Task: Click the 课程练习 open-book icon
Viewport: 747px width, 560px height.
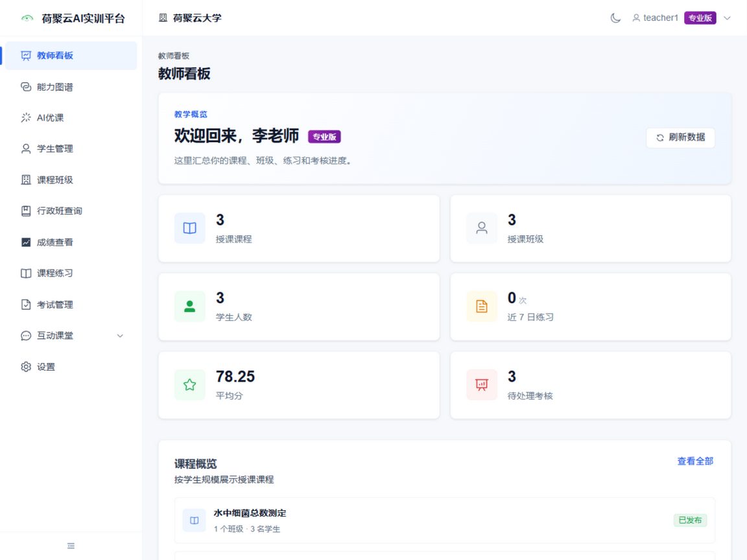Action: [26, 274]
